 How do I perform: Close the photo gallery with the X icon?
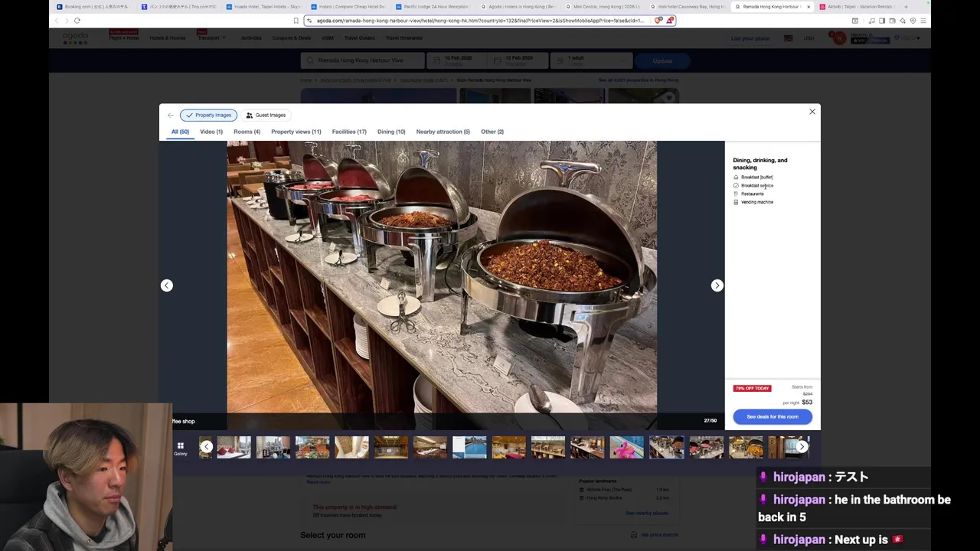(812, 112)
